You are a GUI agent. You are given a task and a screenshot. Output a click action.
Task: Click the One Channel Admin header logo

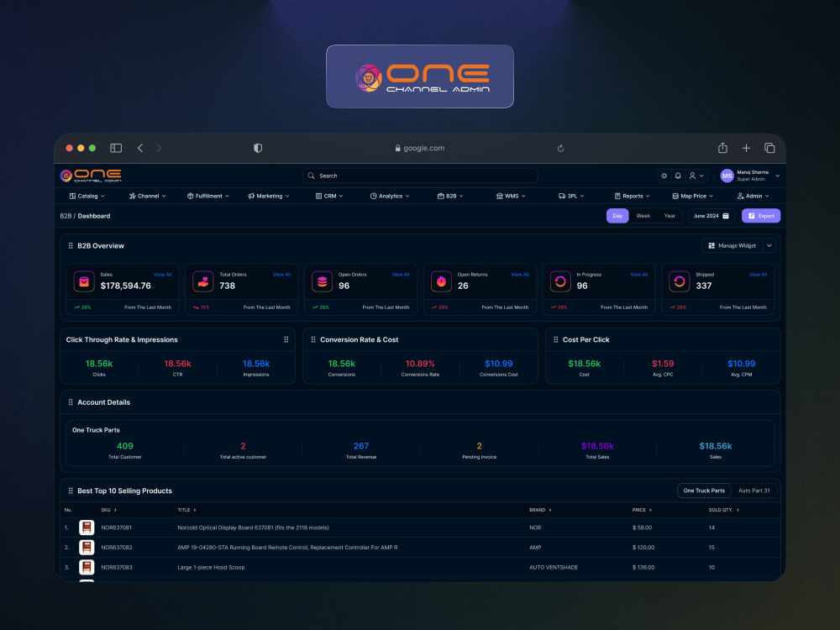coord(91,176)
